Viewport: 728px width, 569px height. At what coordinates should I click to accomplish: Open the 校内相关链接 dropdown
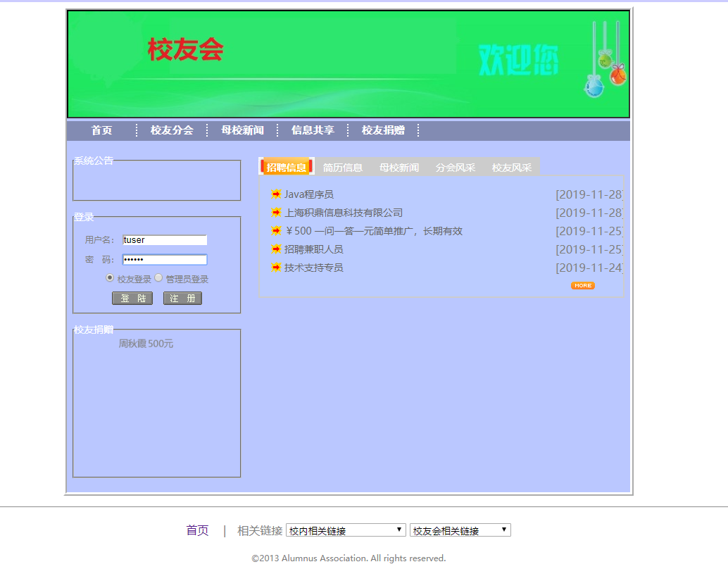345,530
